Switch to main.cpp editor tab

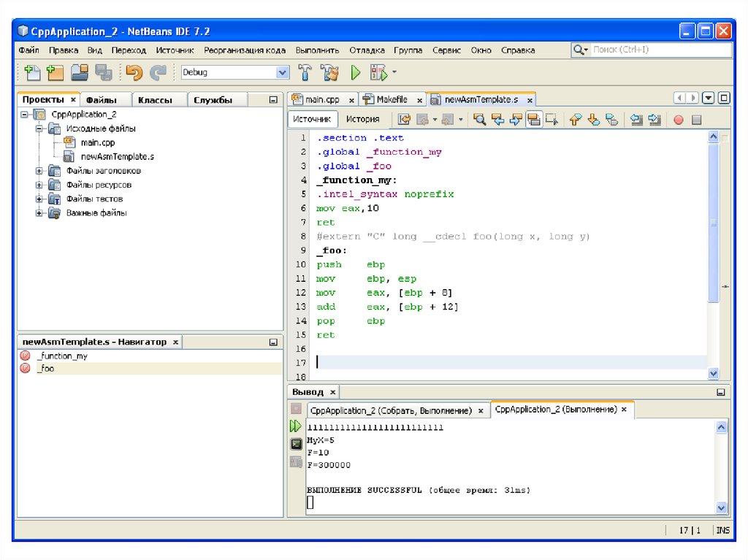pos(322,99)
